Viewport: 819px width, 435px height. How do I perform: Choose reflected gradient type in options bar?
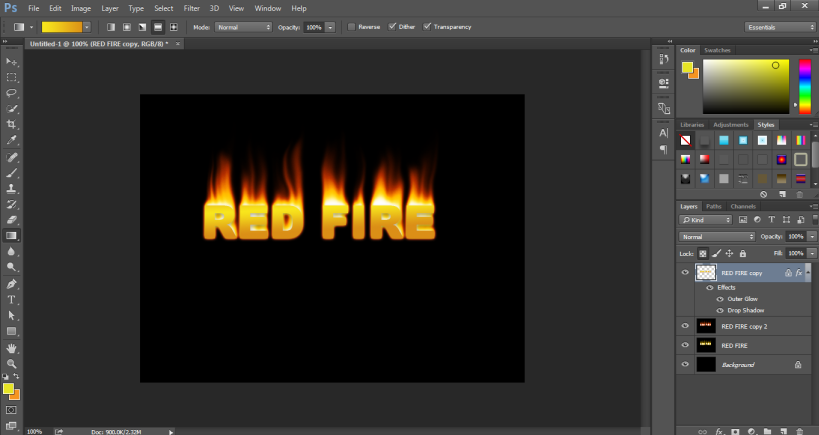click(158, 27)
